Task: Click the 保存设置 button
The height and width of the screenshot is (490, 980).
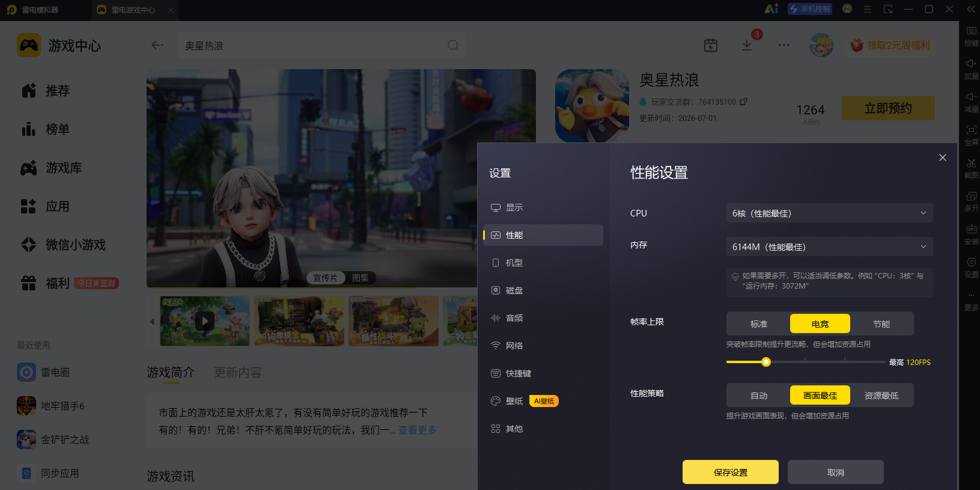Action: point(731,472)
